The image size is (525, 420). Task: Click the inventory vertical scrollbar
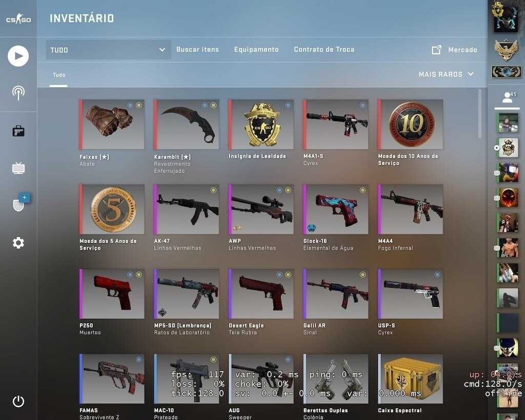(480, 113)
